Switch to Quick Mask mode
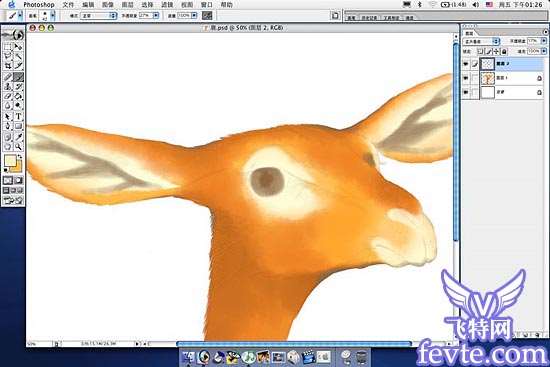This screenshot has height=367, width=550. click(x=18, y=180)
